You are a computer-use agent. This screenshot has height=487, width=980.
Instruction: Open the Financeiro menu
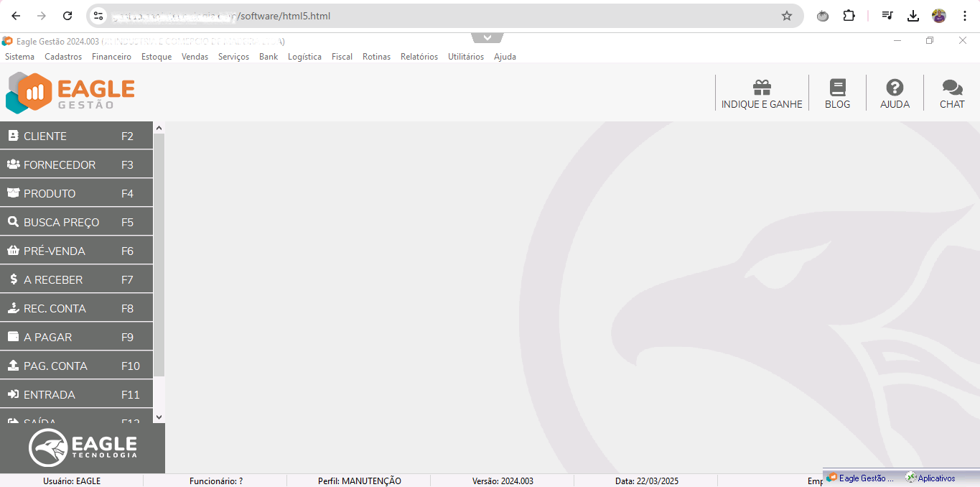(111, 57)
